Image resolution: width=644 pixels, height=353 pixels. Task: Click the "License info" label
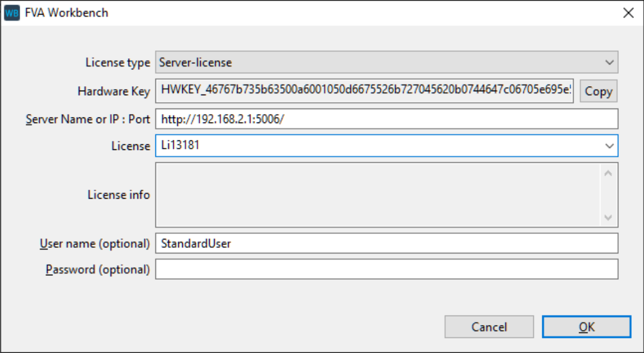(119, 195)
